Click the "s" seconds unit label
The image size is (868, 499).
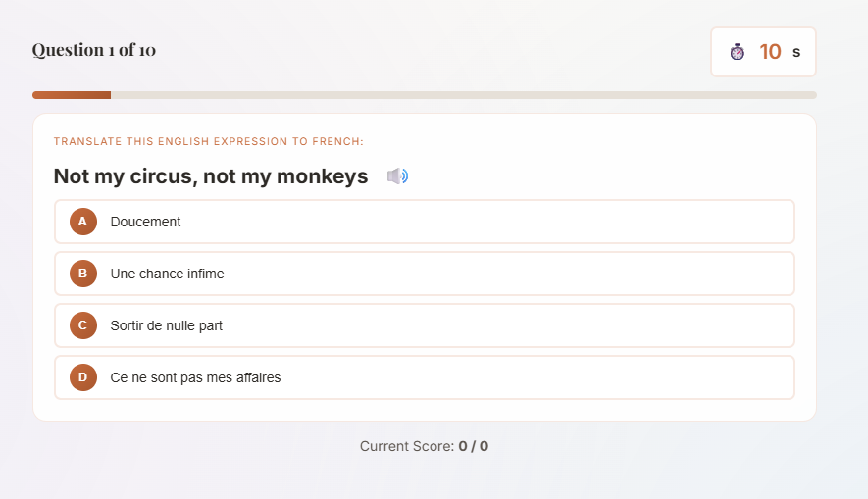point(796,52)
